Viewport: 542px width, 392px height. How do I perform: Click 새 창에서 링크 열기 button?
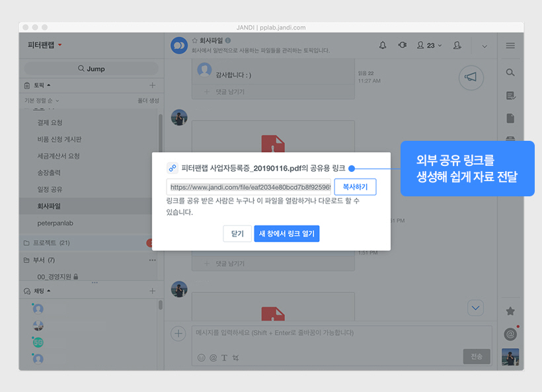pyautogui.click(x=286, y=233)
